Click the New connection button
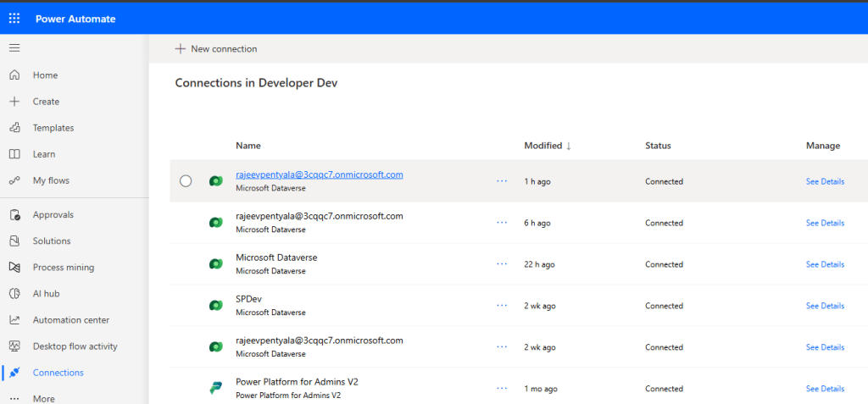 [216, 49]
